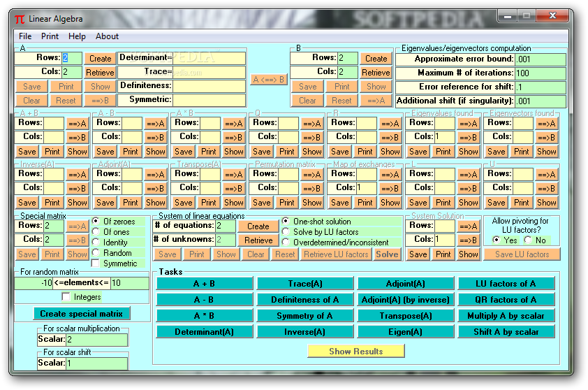Edit Maximum # of iterations field
Screen dimensions: 588x390
(x=540, y=73)
